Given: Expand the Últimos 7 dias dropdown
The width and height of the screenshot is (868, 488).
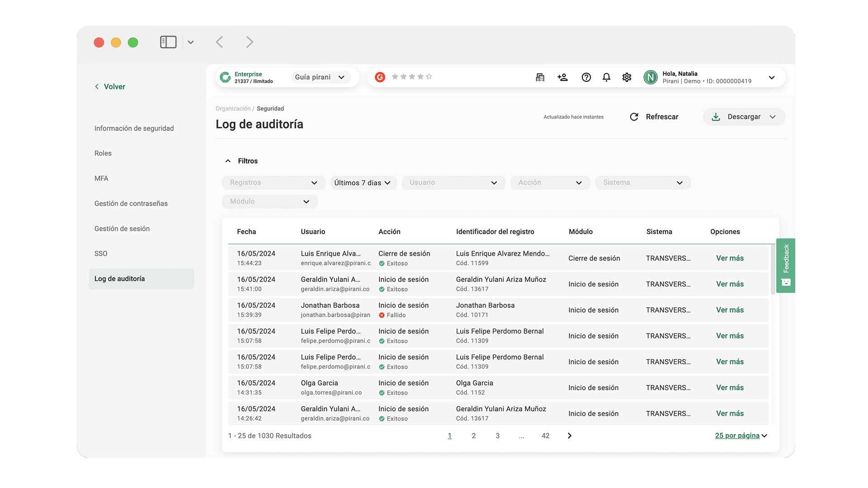Looking at the screenshot, I should (363, 183).
